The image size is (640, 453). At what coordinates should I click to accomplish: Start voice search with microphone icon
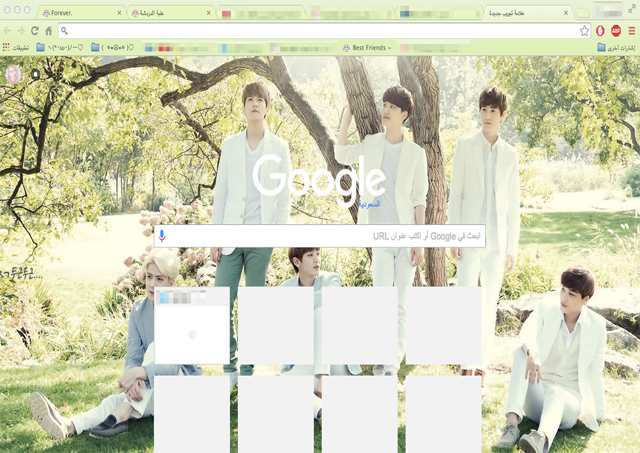pos(161,236)
